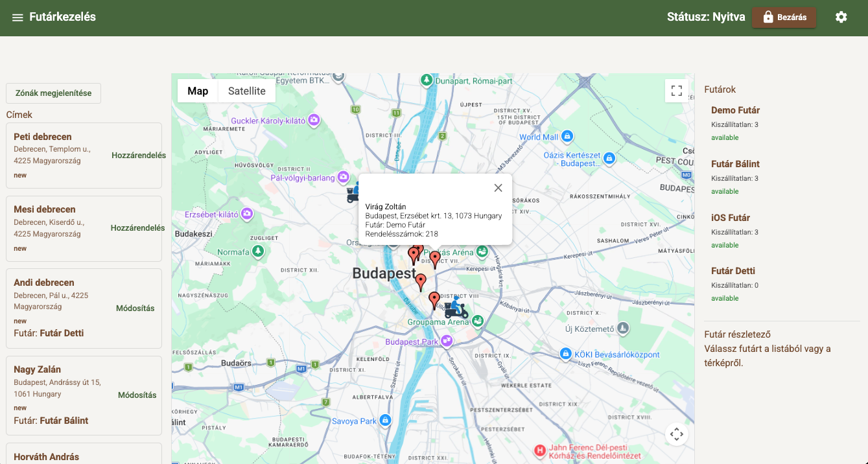Click the World Mall shopping marker
The image size is (868, 464).
pos(567,137)
